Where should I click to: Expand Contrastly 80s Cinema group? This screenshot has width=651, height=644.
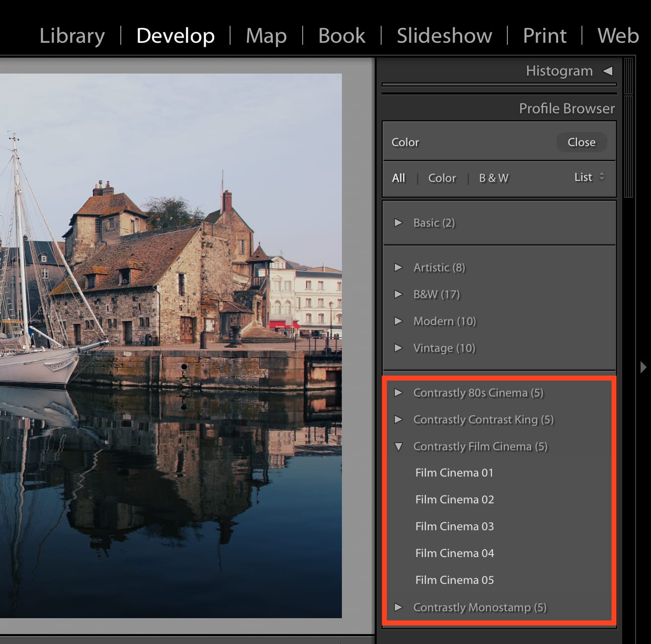click(x=398, y=393)
